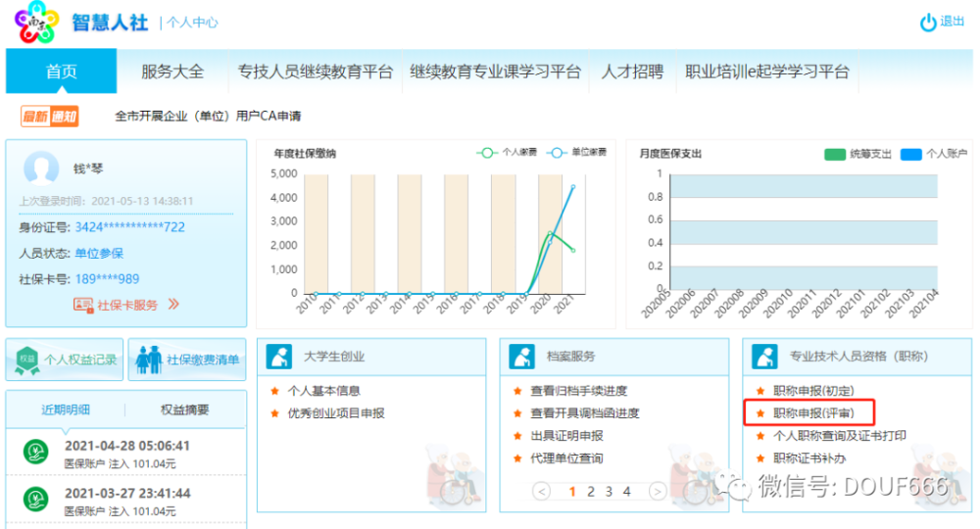Click the 退出 power icon

click(x=927, y=23)
